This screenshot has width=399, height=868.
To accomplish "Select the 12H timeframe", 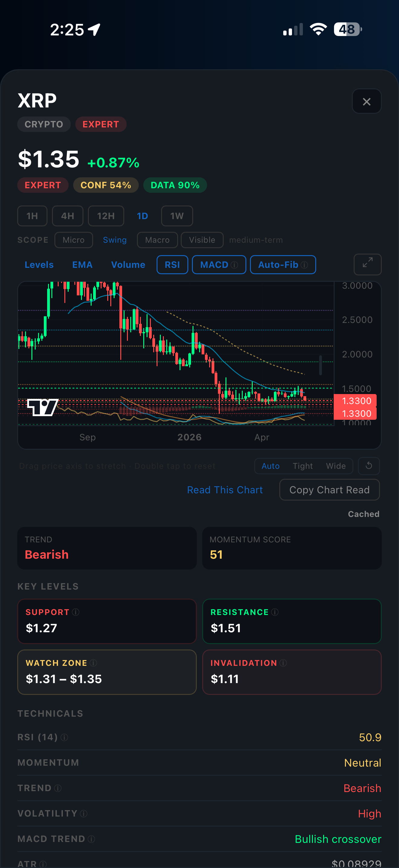I will coord(106,216).
